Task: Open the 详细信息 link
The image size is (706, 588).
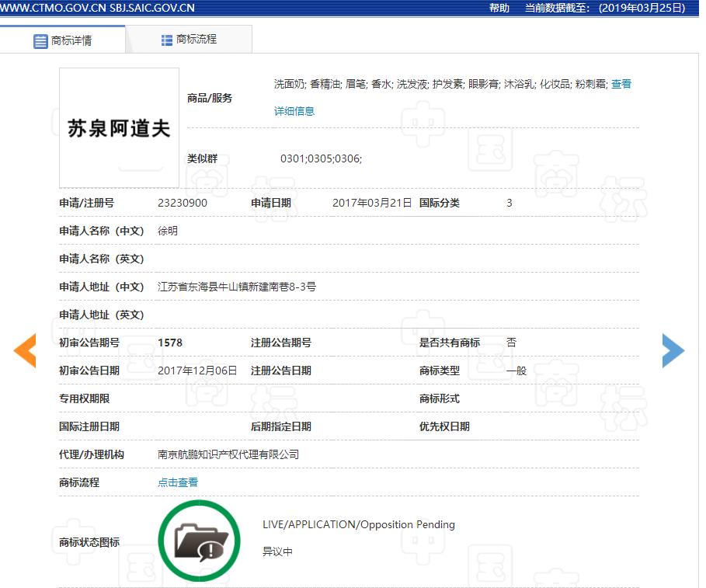Action: (294, 111)
